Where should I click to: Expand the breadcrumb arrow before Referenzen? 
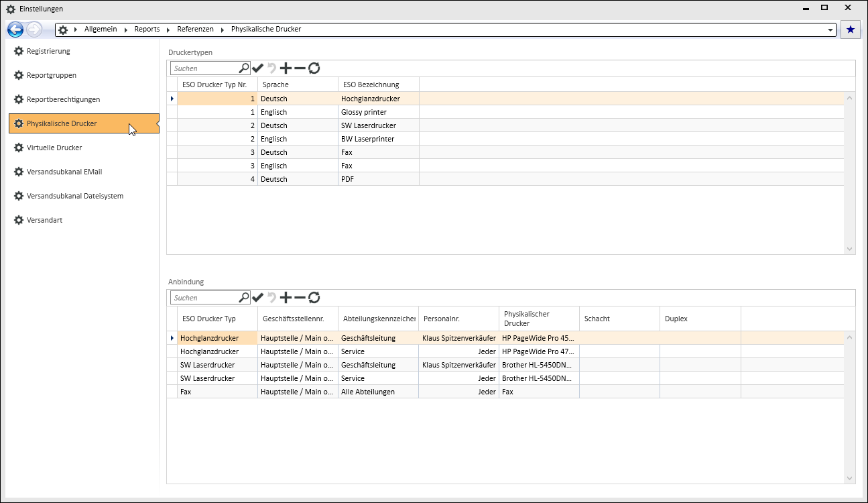tap(170, 30)
